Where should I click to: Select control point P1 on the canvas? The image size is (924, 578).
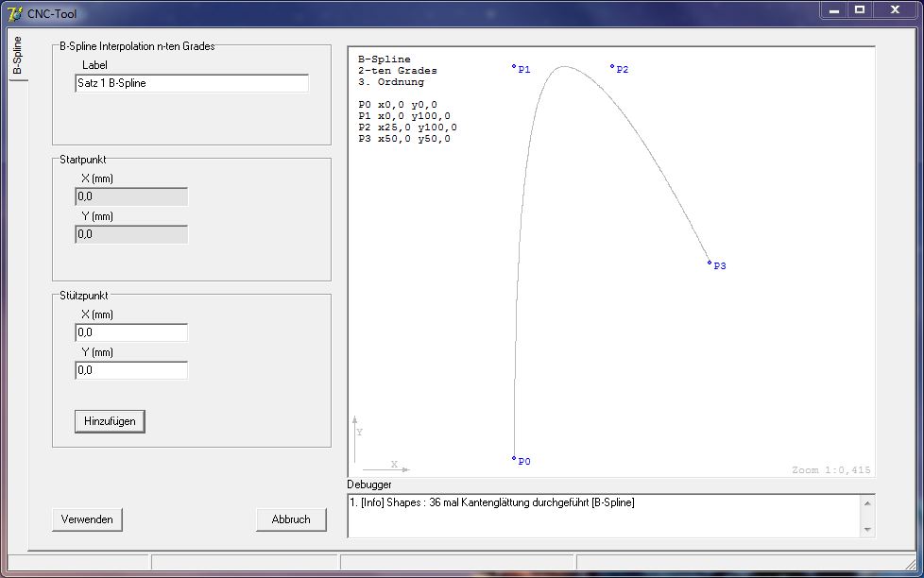click(x=514, y=67)
